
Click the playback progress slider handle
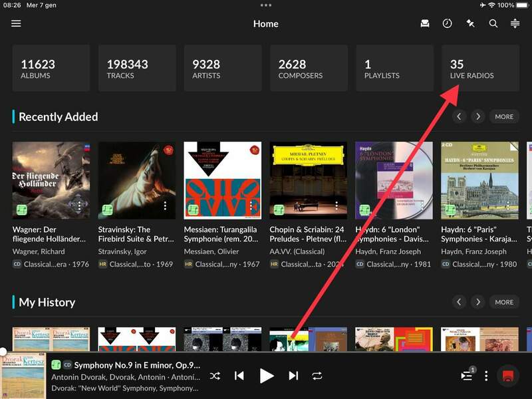(3, 351)
